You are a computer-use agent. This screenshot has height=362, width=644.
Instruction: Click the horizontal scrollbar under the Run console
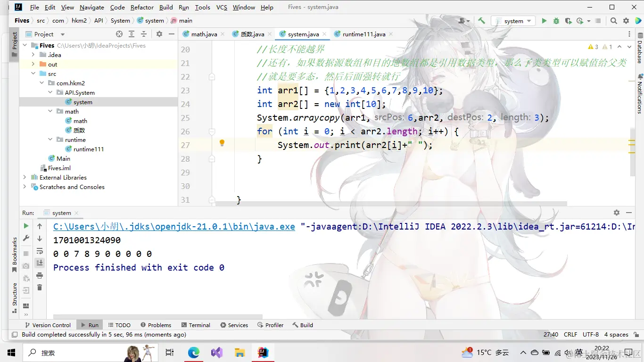[x=157, y=316]
